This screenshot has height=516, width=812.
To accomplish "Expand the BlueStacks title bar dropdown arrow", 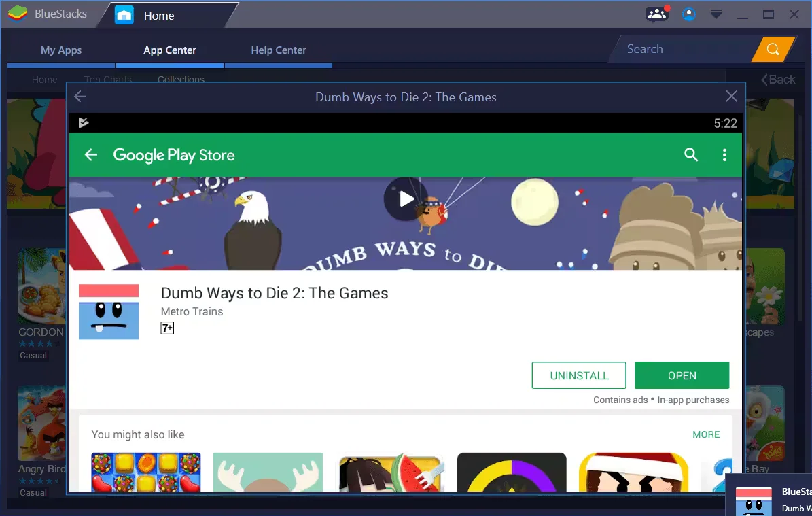I will 716,14.
